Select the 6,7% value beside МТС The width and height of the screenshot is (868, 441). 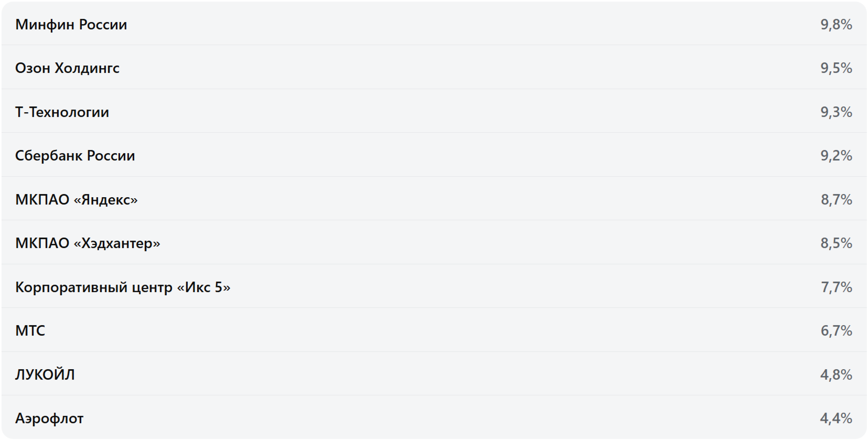click(x=836, y=331)
